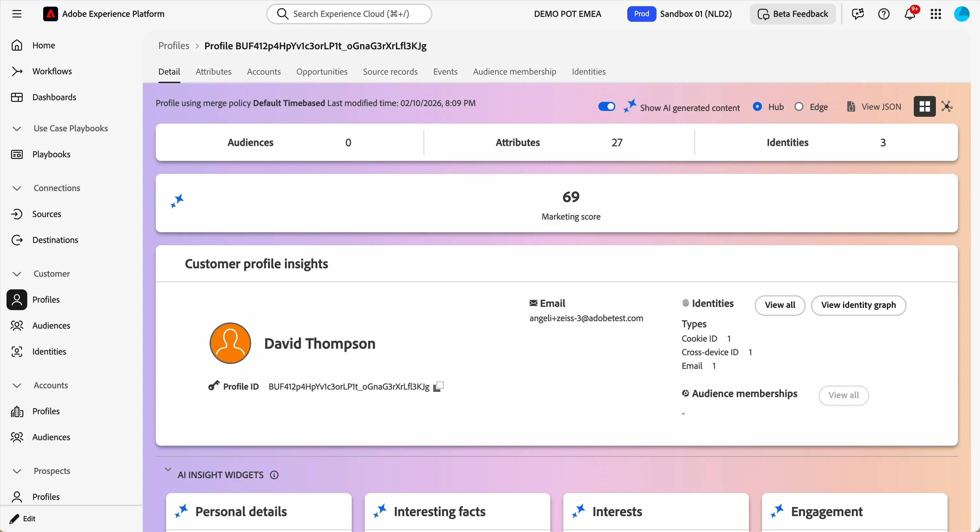Click the Beta Feedback button
This screenshot has width=980, height=532.
pyautogui.click(x=793, y=14)
